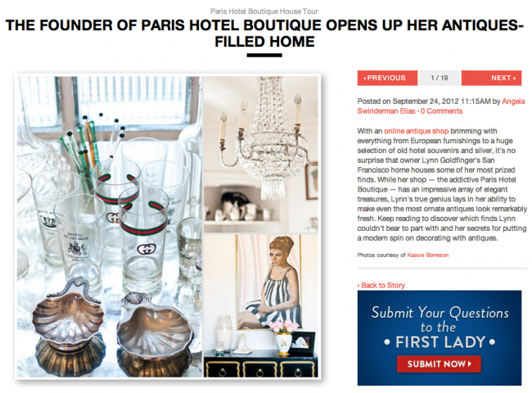Go to the next slide

tap(491, 78)
